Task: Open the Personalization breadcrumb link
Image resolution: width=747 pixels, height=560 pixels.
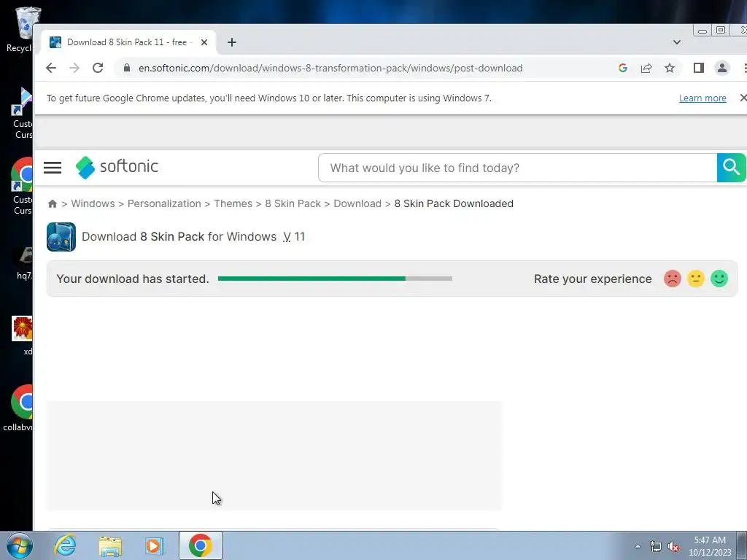Action: (164, 204)
